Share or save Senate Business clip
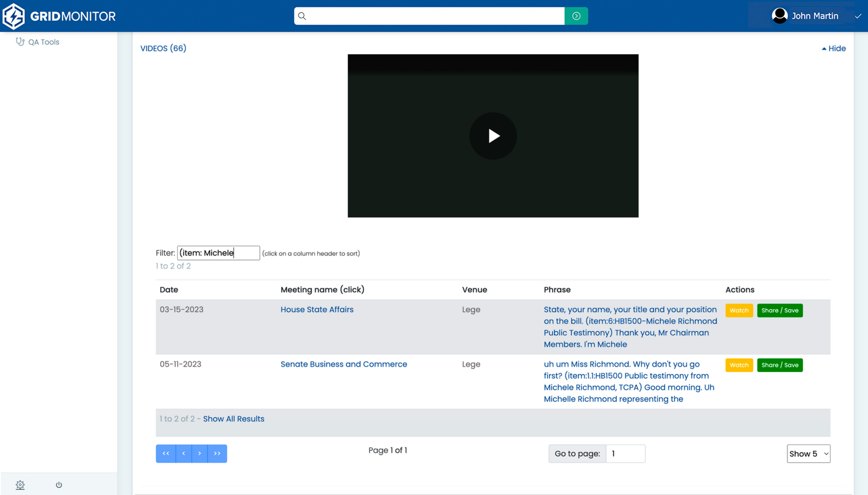The image size is (868, 495). coord(780,365)
